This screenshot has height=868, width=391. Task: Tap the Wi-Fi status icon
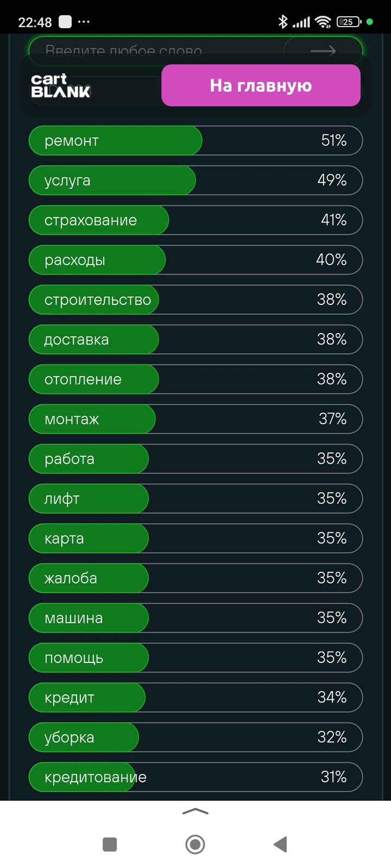click(323, 22)
